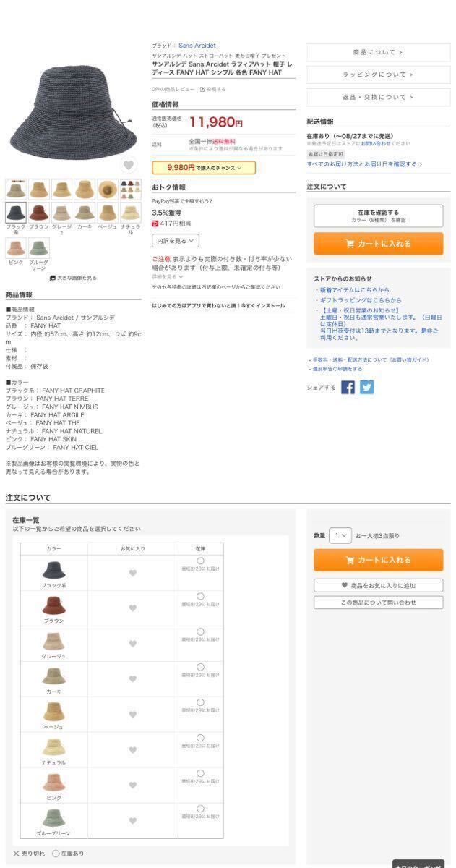This screenshot has height=868, width=456.
Task: Select the stock radio for カーキ
Action: pyautogui.click(x=200, y=667)
